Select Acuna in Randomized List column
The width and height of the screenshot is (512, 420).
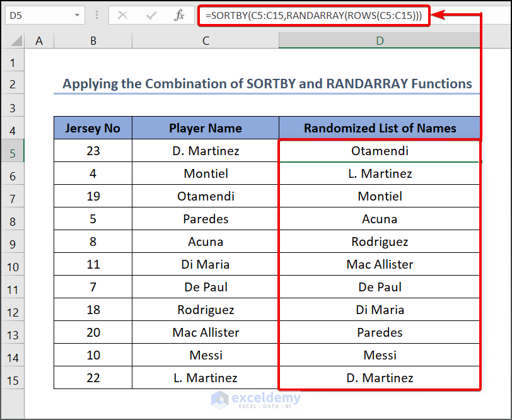(380, 219)
